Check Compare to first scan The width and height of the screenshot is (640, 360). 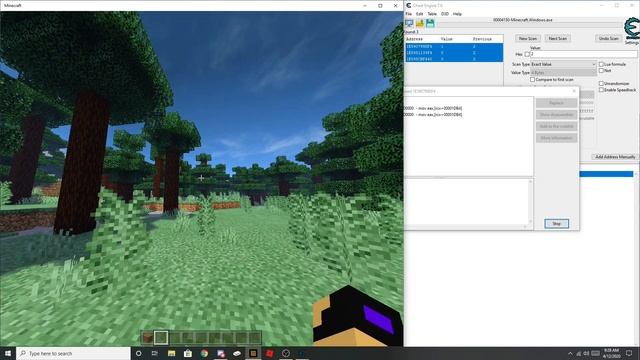[x=532, y=80]
